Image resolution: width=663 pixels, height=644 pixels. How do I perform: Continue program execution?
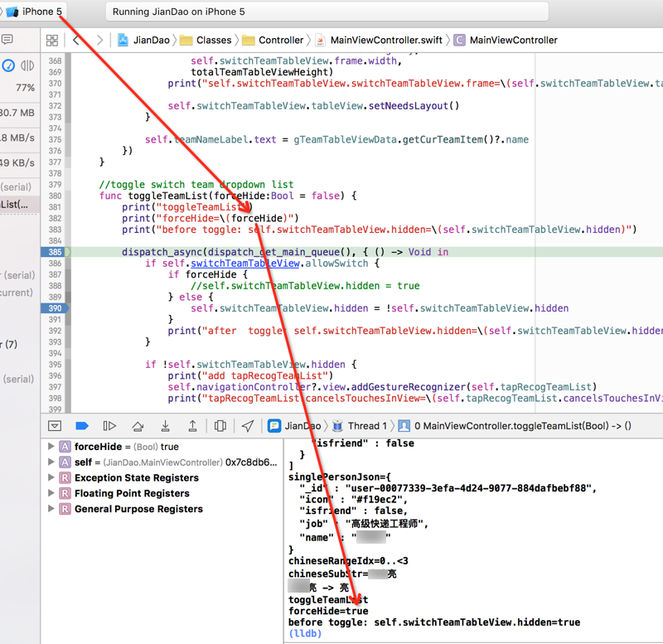(109, 426)
